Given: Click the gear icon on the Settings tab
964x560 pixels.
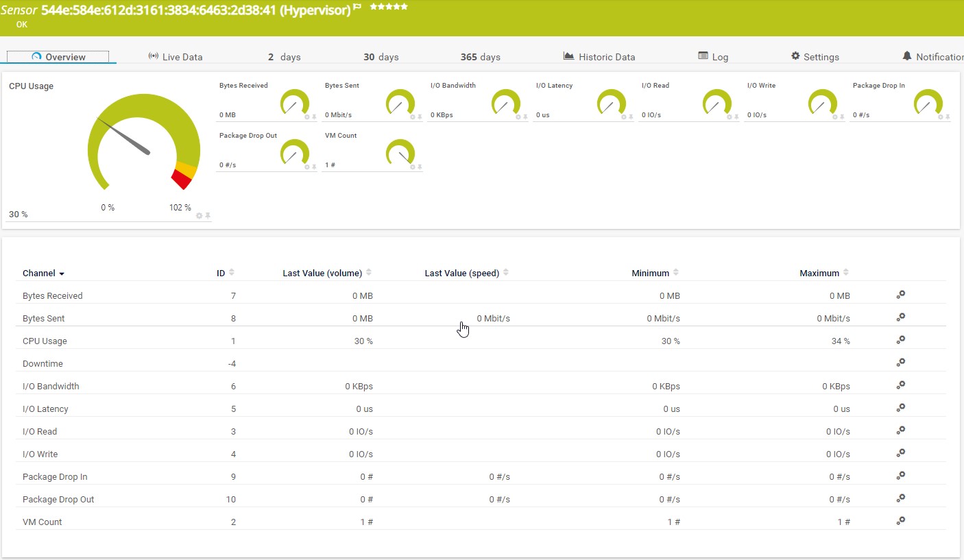Looking at the screenshot, I should point(795,56).
